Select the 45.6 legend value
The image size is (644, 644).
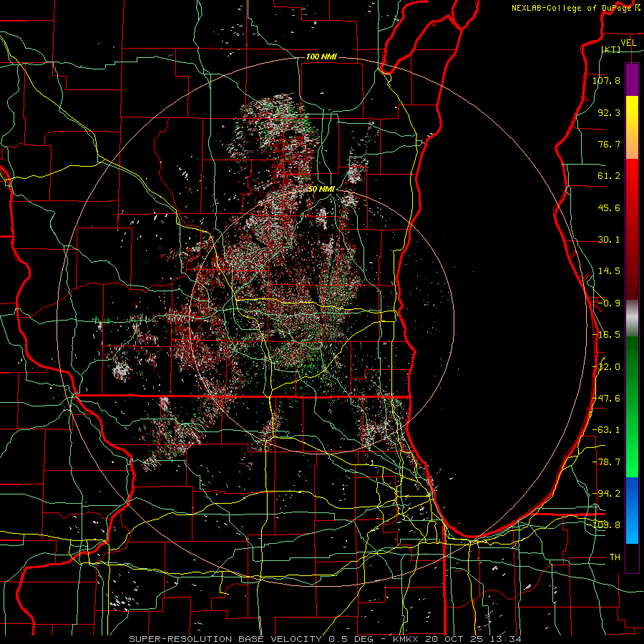[609, 208]
